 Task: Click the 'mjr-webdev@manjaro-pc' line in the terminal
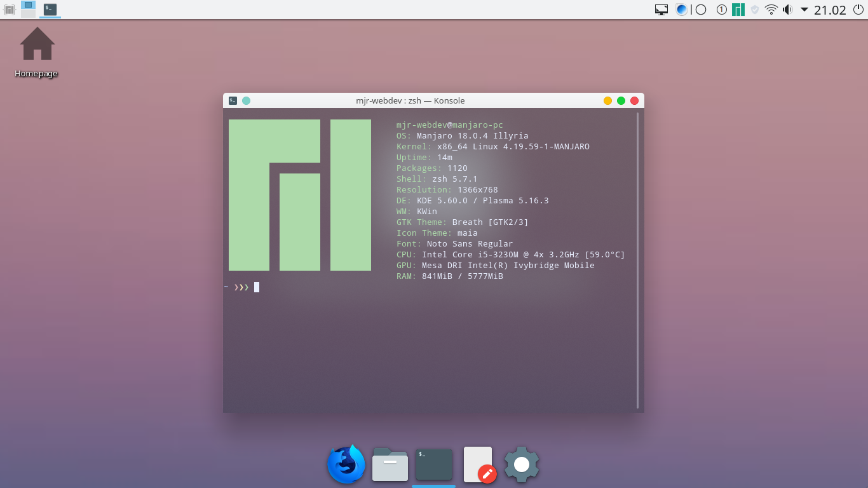(x=450, y=125)
